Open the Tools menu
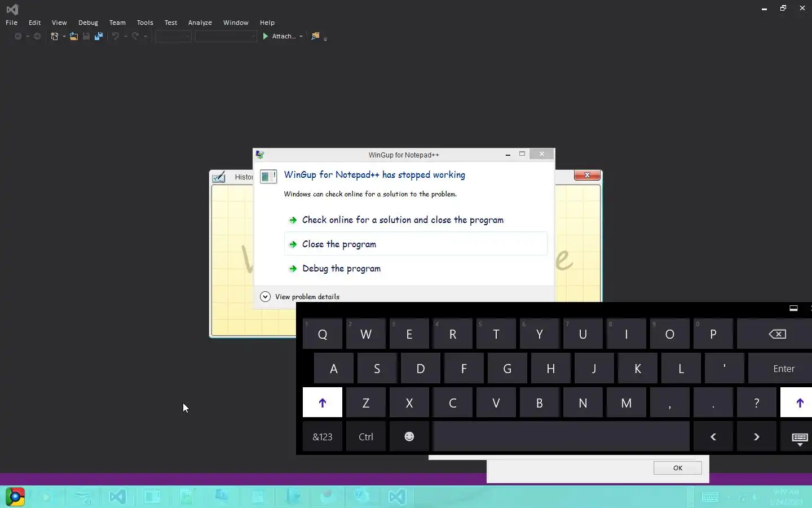This screenshot has width=812, height=508. click(145, 23)
